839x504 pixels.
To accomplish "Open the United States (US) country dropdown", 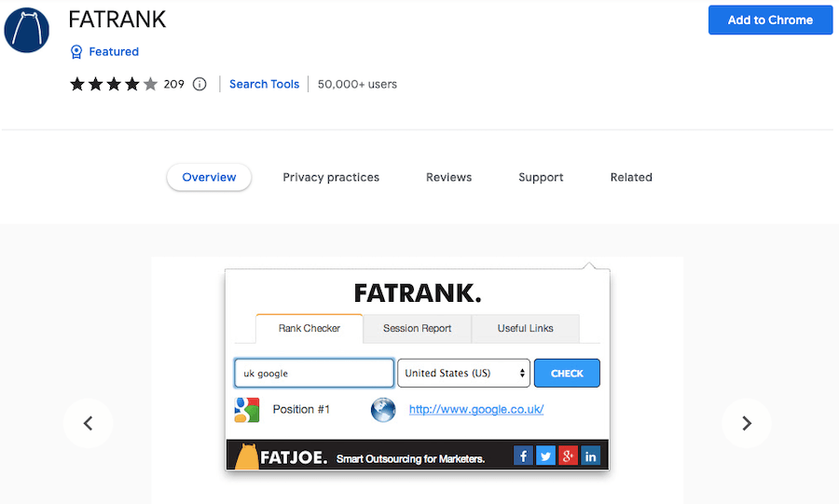I will [x=464, y=373].
